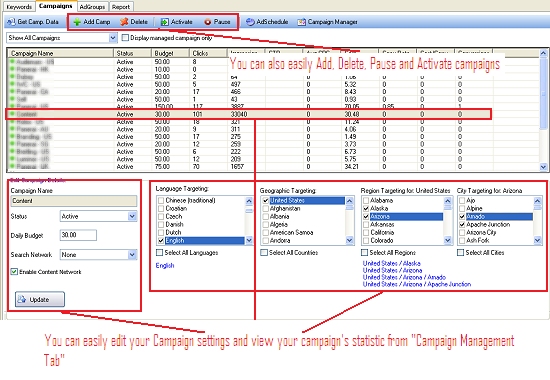This screenshot has height=380, width=550.
Task: Check the Arizona City checkbox
Action: [462, 232]
